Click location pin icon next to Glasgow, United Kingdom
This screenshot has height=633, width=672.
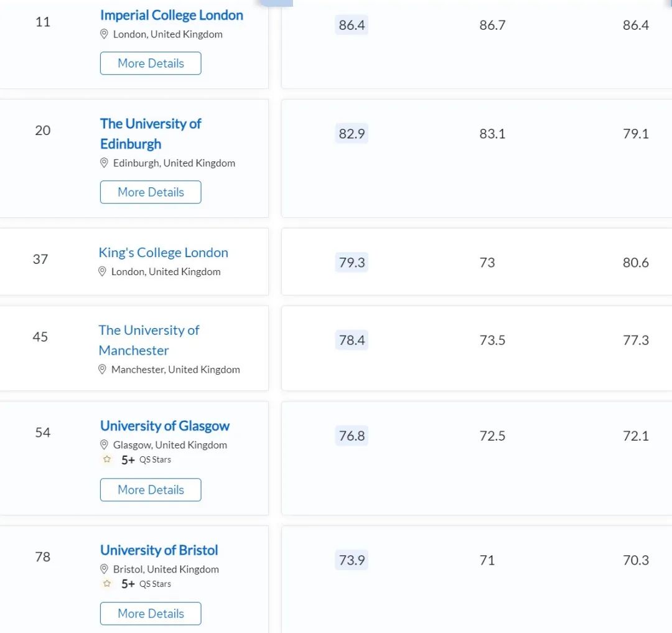point(105,445)
